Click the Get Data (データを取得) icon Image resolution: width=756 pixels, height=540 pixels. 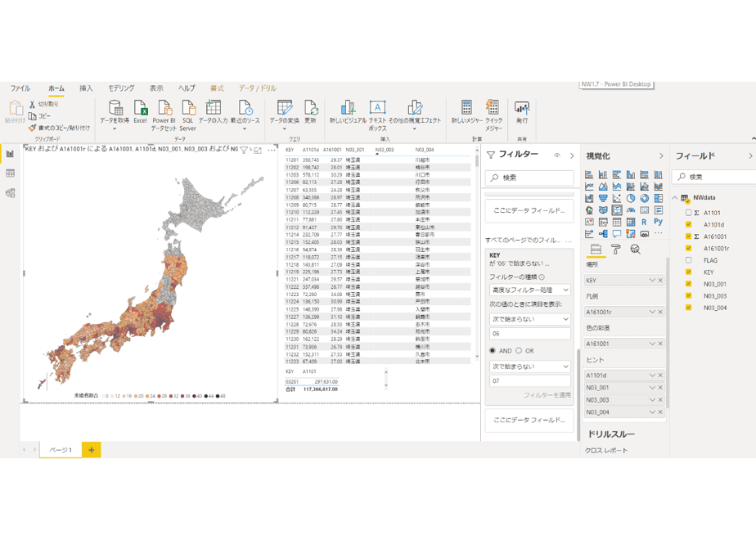click(x=115, y=108)
